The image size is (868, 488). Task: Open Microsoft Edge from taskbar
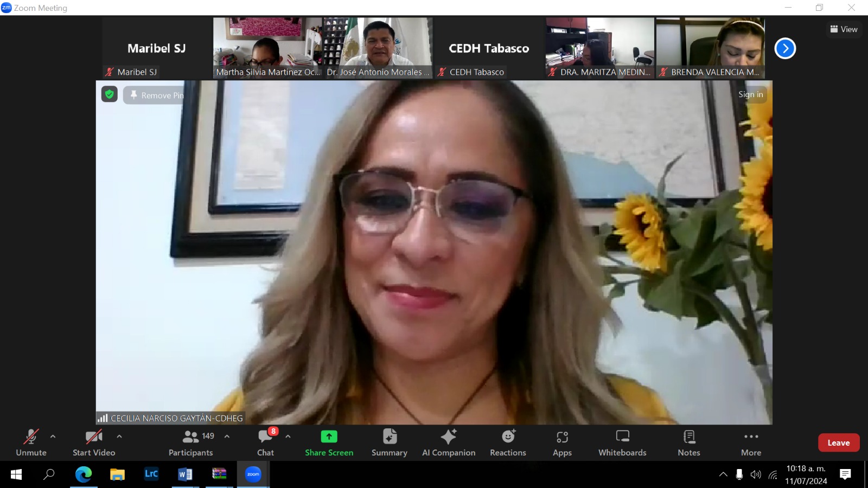click(x=83, y=474)
